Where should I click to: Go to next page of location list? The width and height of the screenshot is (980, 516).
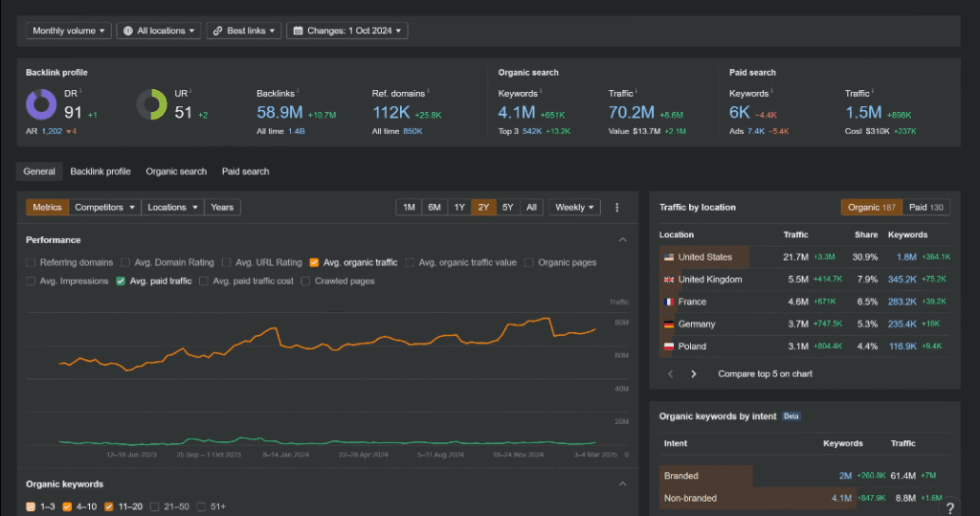[x=694, y=374]
